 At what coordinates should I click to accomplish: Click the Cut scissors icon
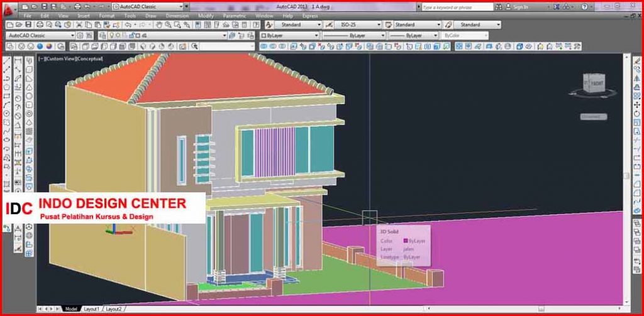80,25
